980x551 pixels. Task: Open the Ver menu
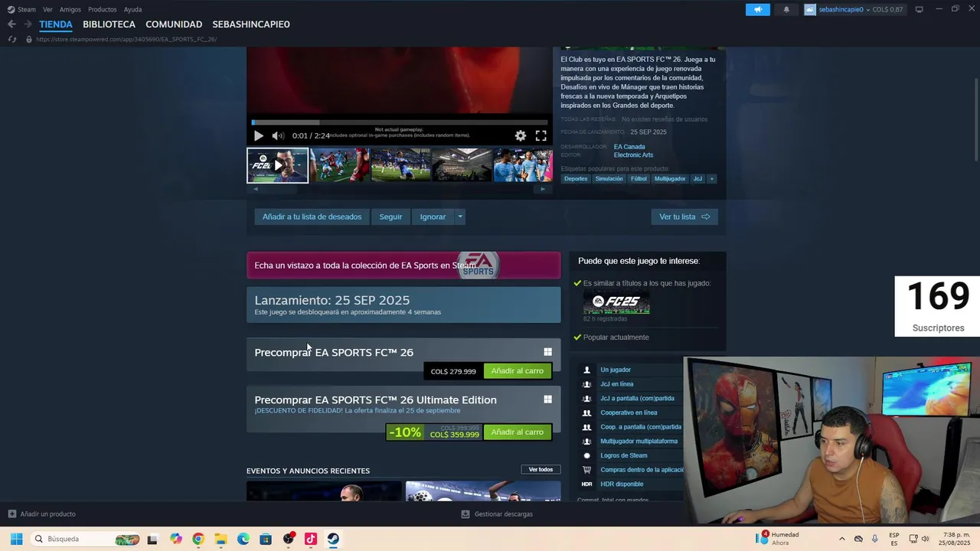(47, 9)
